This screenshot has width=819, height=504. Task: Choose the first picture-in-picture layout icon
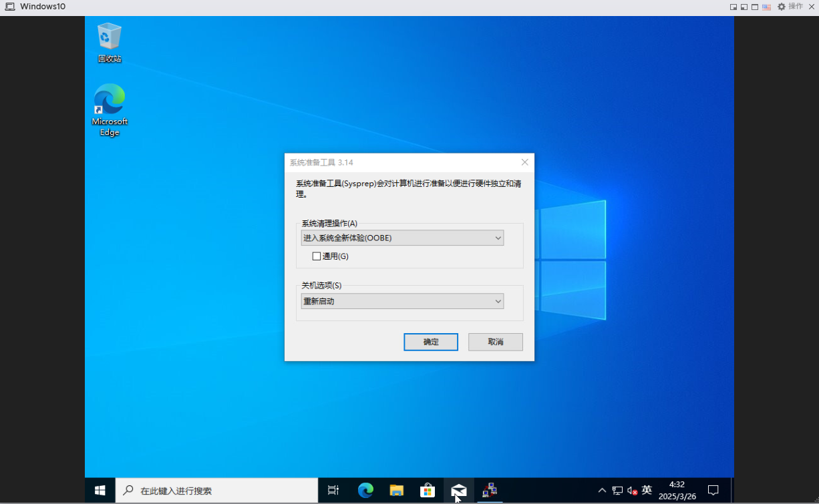click(733, 7)
